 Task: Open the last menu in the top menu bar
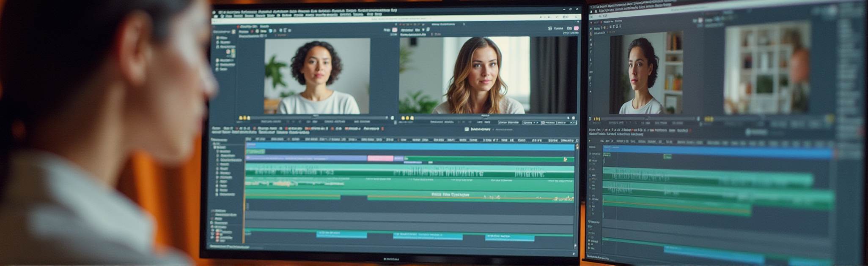click(x=393, y=10)
